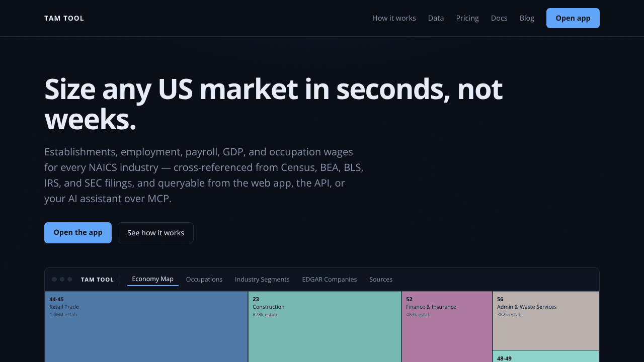This screenshot has height=362, width=644.
Task: Click the See how it works button
Action: pos(155,233)
